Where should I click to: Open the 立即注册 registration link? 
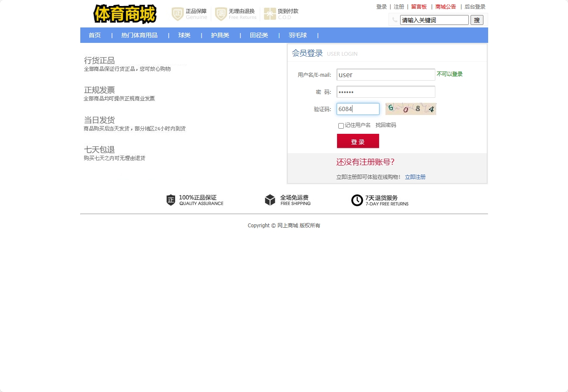coord(415,177)
